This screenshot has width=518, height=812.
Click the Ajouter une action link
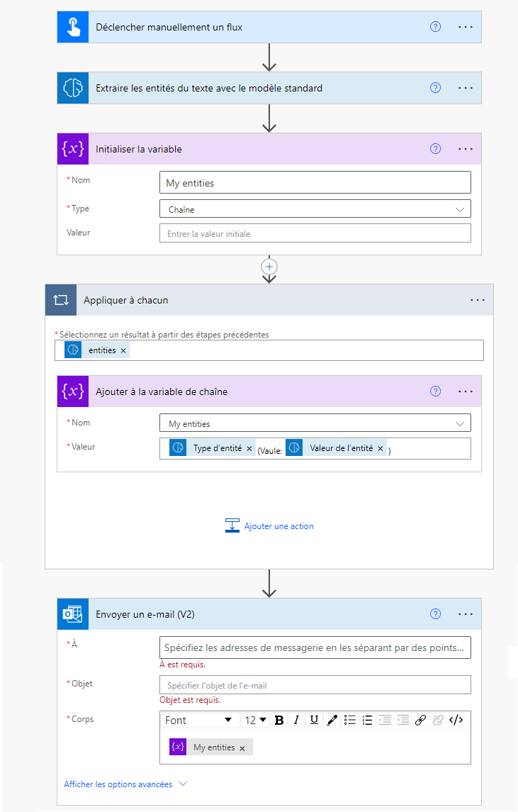[x=278, y=526]
